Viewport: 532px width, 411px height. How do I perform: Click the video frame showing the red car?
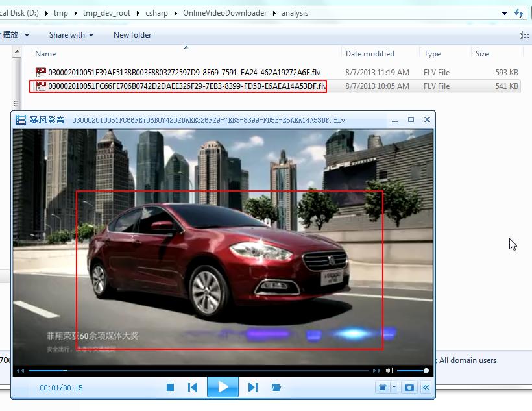[223, 247]
